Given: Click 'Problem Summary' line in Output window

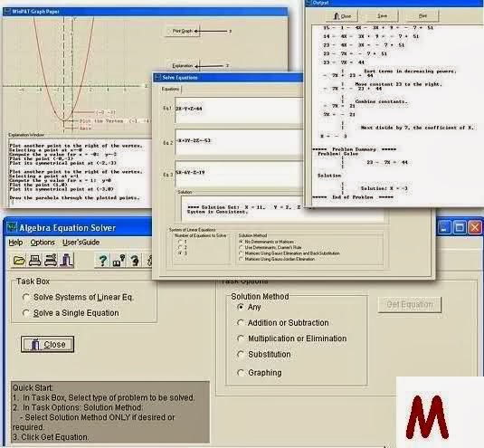Looking at the screenshot, I should [354, 149].
